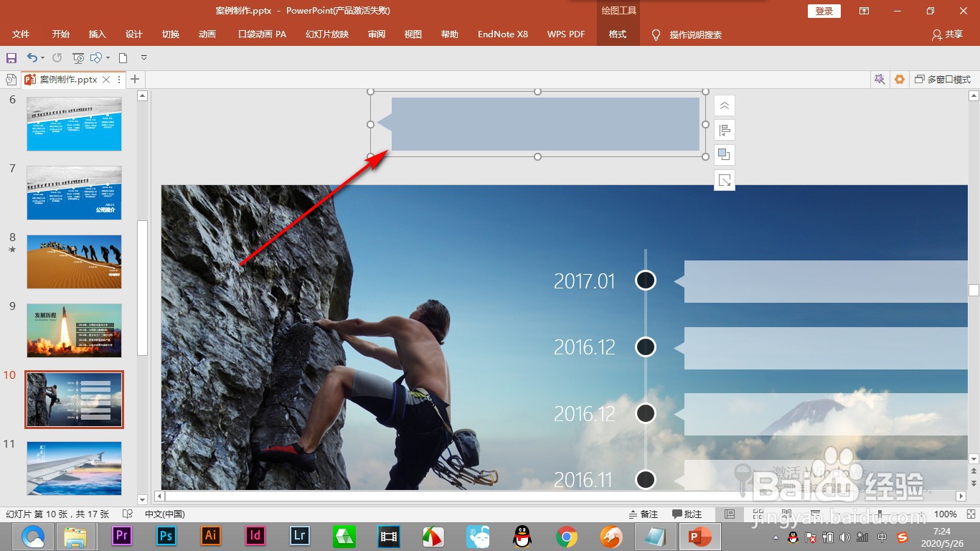Click 中文(中国) language indicator
This screenshot has width=980, height=551.
coord(165,514)
